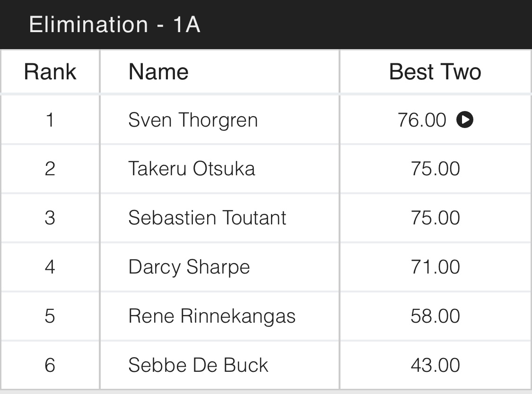Open Takeru Otsuka's entry
Viewport: 532px width, 394px height.
click(192, 169)
